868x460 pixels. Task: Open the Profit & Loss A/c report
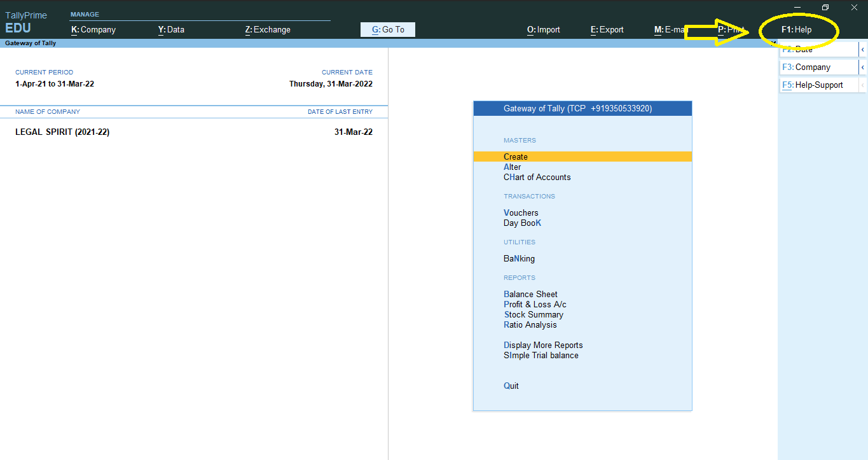pyautogui.click(x=535, y=305)
